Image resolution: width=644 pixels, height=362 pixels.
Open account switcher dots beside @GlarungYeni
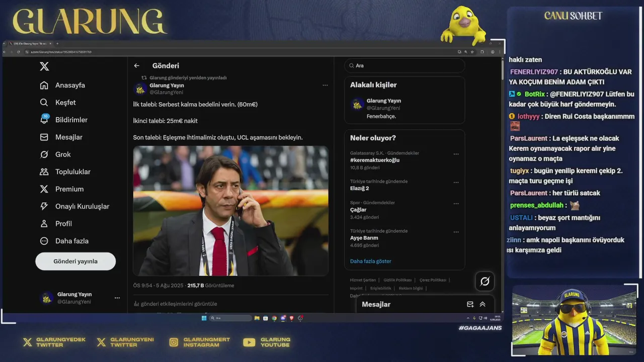coord(117,298)
